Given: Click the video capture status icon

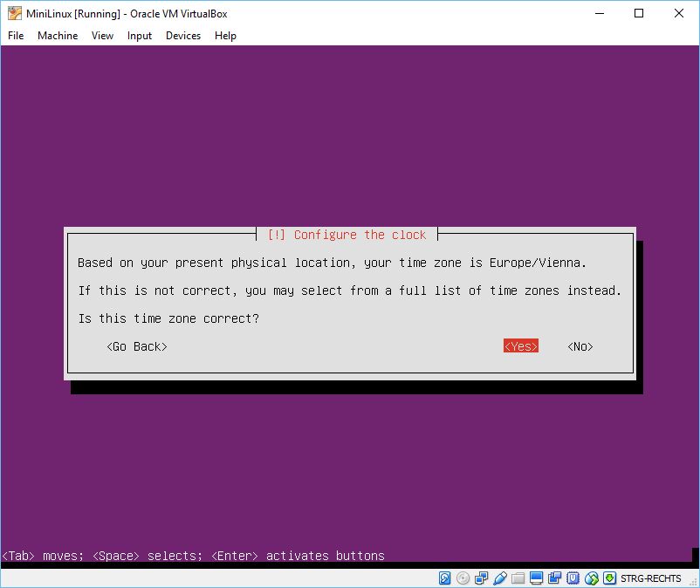Looking at the screenshot, I should [x=555, y=578].
